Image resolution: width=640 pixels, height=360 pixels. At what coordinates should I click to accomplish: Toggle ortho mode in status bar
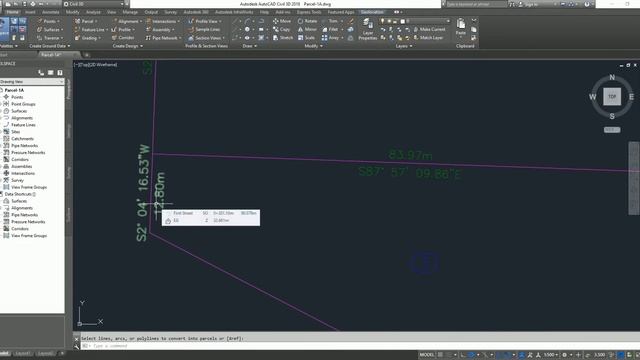coord(462,355)
